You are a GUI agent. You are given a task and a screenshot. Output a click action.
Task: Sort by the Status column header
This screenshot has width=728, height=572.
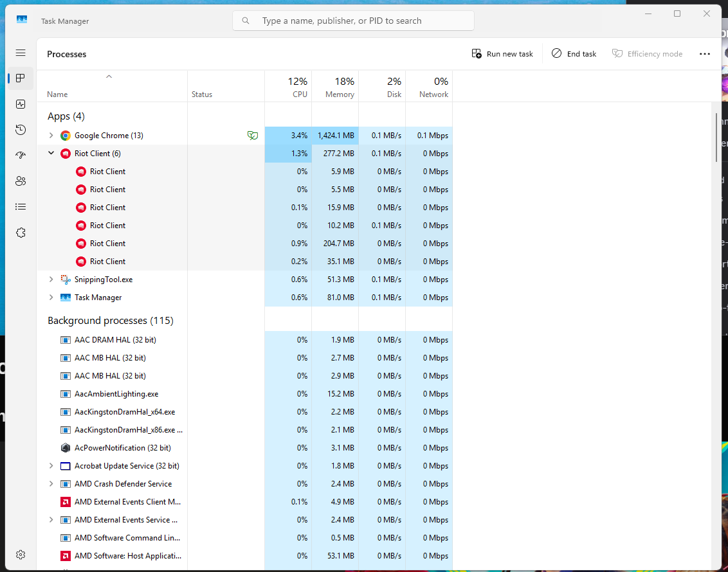tap(226, 86)
